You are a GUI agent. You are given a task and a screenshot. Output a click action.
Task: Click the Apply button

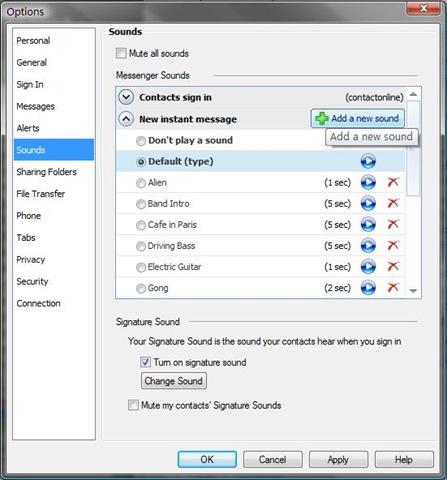pos(338,459)
